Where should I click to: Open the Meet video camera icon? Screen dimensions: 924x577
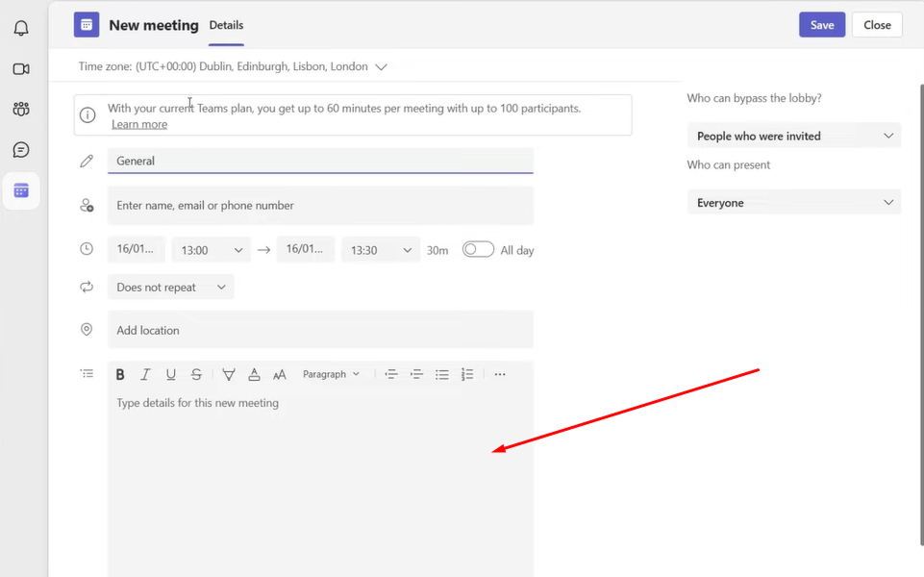point(21,69)
